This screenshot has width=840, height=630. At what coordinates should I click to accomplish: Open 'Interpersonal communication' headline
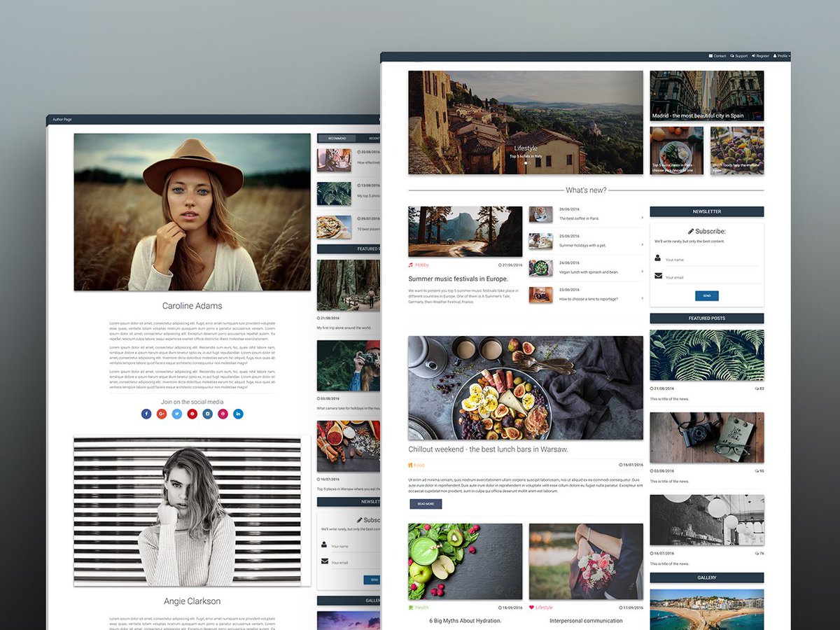click(x=586, y=621)
